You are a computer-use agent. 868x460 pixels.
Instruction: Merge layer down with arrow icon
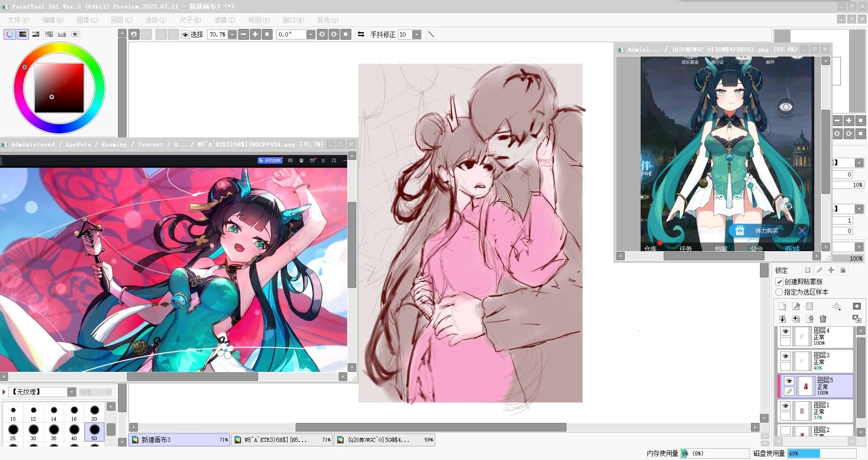point(782,319)
